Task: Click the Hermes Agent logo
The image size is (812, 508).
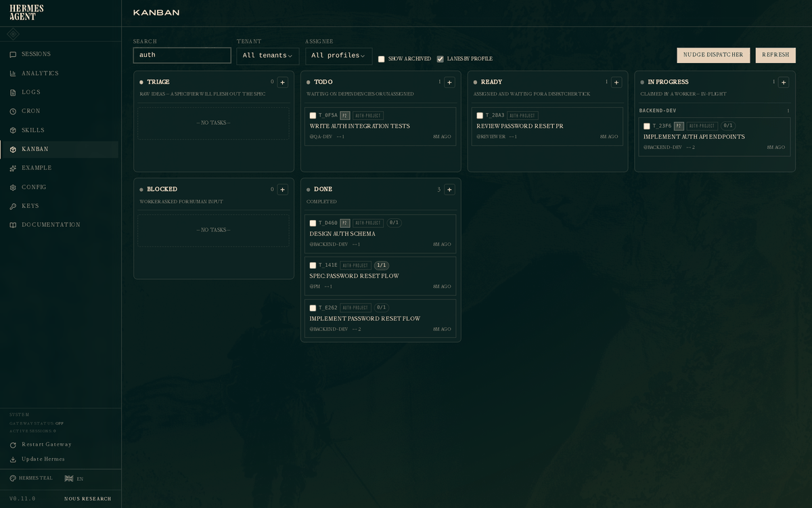Action: point(26,12)
